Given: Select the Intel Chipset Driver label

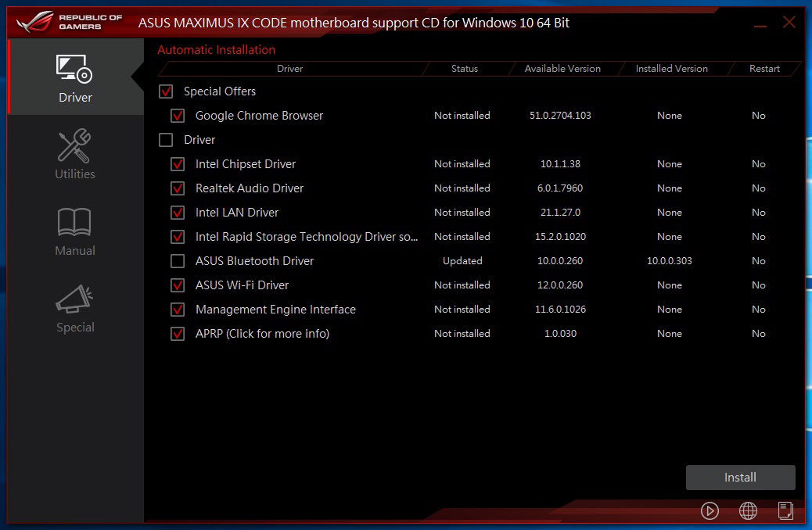Looking at the screenshot, I should tap(246, 164).
